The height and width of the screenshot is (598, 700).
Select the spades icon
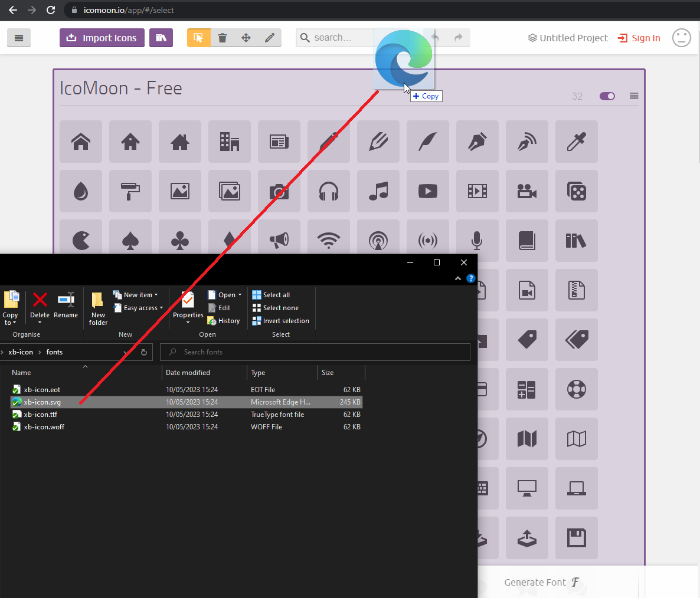[x=130, y=238]
